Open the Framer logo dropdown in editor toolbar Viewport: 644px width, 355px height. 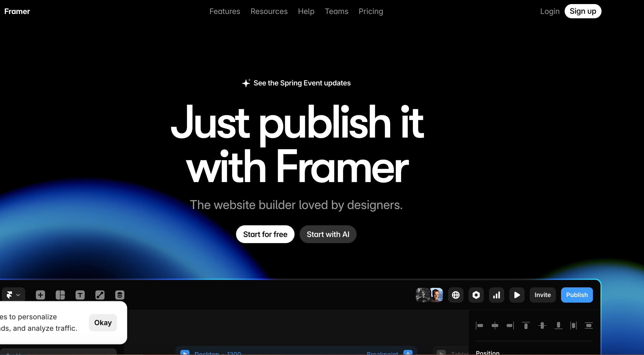click(x=13, y=295)
